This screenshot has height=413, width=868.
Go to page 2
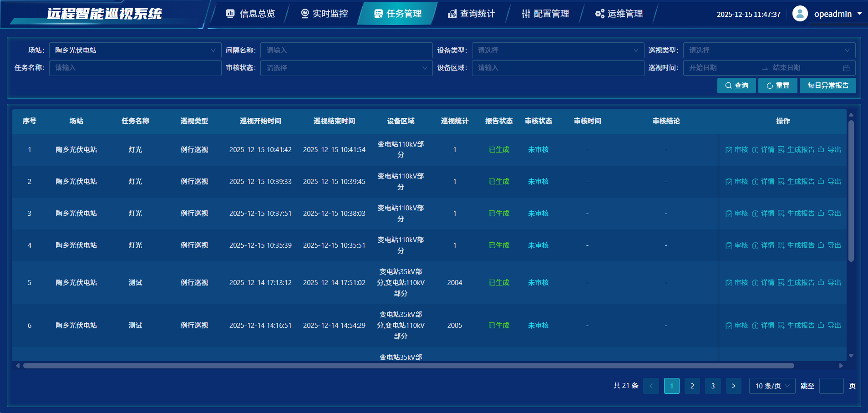pos(692,386)
